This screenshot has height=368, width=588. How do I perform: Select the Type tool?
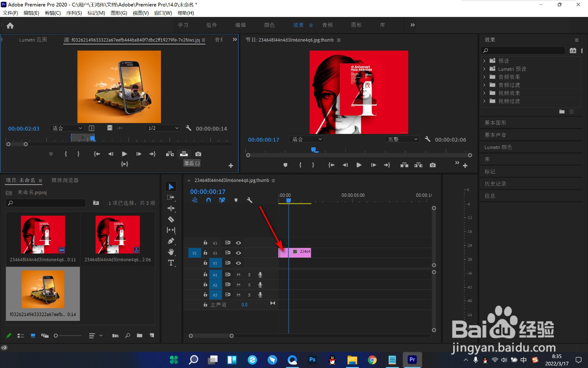tap(171, 263)
